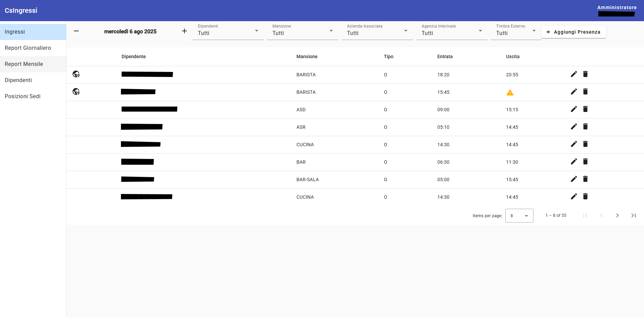Click the date mercoledì 6 ago 2025
Image resolution: width=644 pixels, height=317 pixels.
coord(130,31)
